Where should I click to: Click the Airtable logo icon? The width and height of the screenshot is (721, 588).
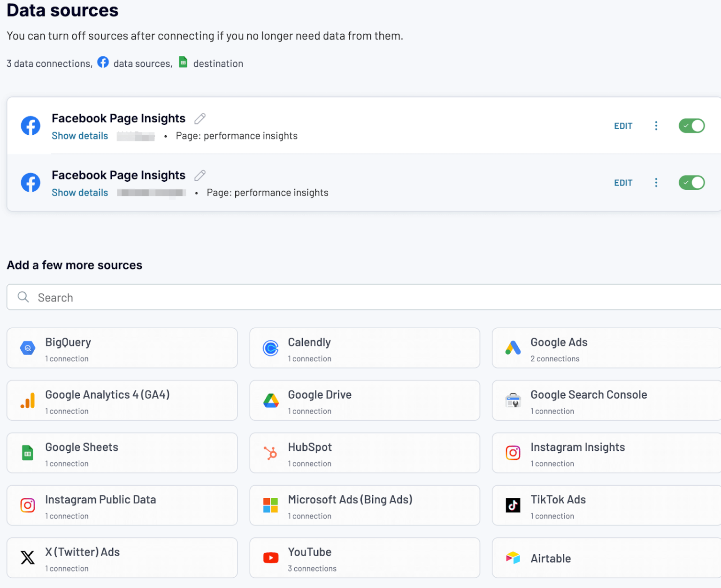pos(513,557)
